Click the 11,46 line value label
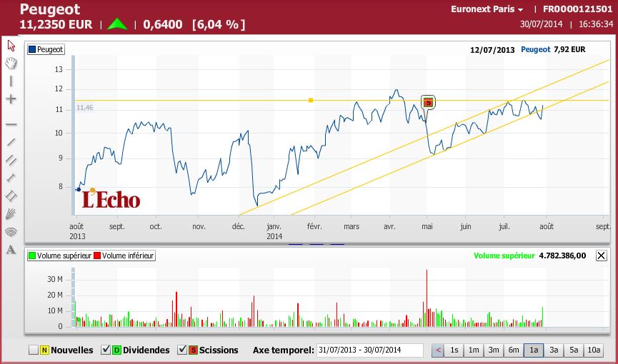The width and height of the screenshot is (618, 364). (85, 108)
